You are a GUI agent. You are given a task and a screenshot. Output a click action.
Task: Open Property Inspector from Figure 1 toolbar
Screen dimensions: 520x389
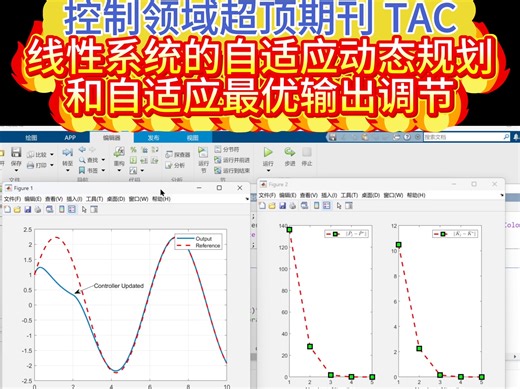pyautogui.click(x=94, y=209)
